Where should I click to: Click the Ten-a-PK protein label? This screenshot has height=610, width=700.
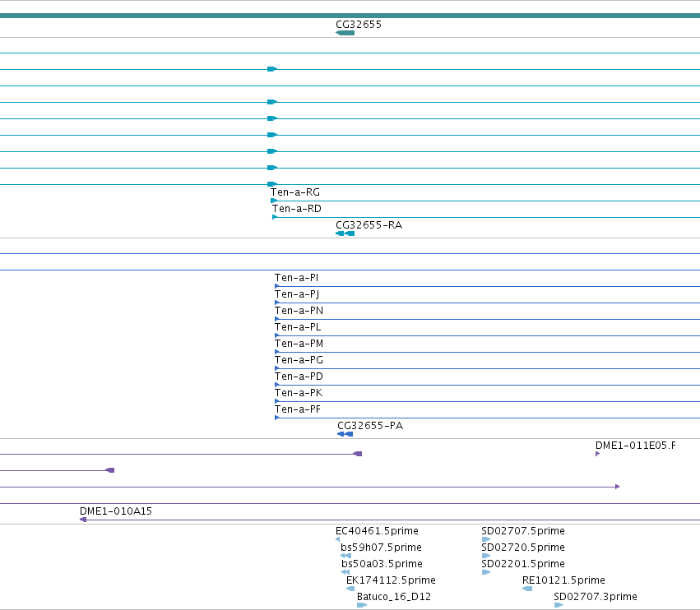[299, 393]
